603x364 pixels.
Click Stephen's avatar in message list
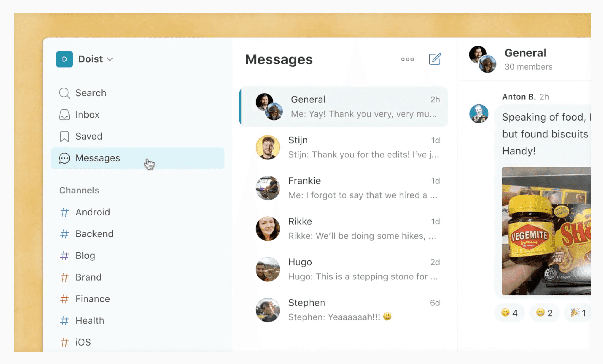[x=268, y=310]
